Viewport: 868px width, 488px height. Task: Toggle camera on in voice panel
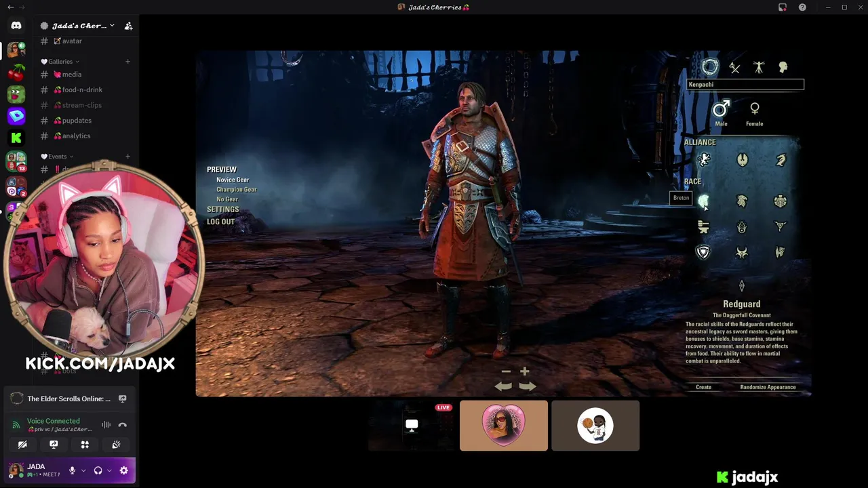click(22, 445)
